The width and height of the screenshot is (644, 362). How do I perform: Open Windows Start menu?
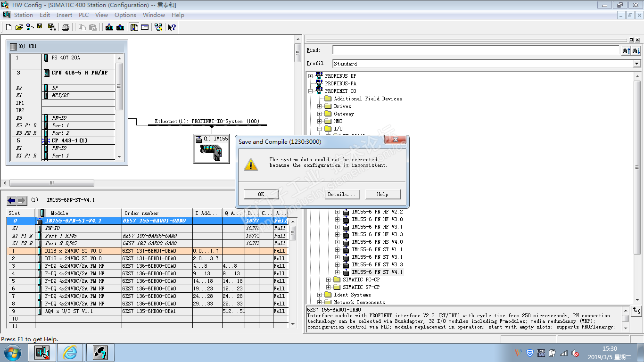click(x=12, y=353)
